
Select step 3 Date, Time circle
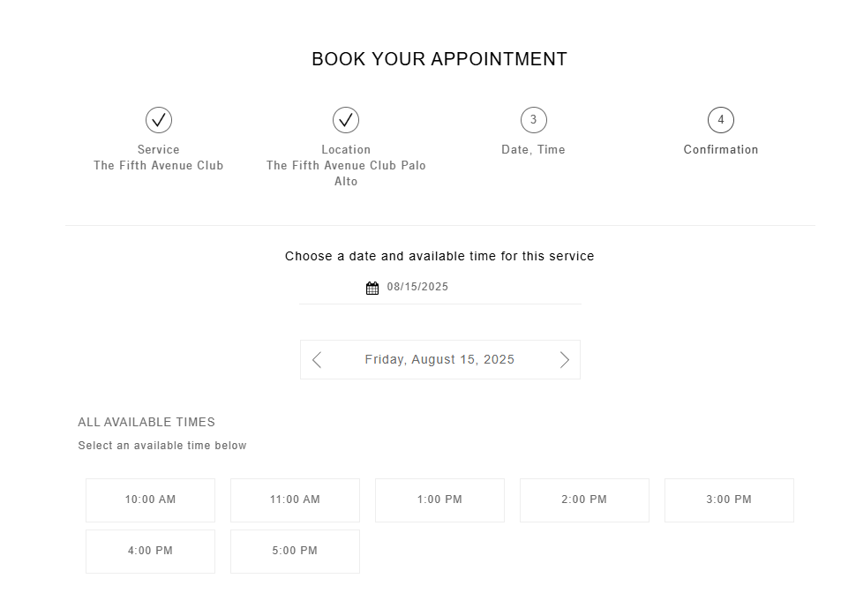pos(534,120)
